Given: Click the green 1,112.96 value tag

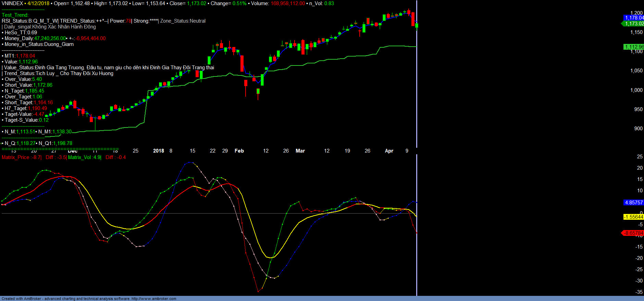Looking at the screenshot, I should [634, 47].
